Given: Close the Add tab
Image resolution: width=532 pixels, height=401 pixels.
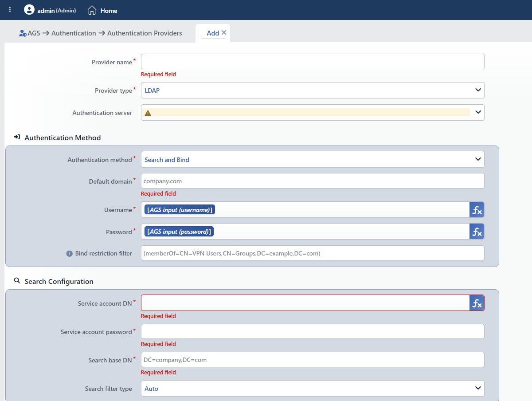Looking at the screenshot, I should (x=224, y=32).
